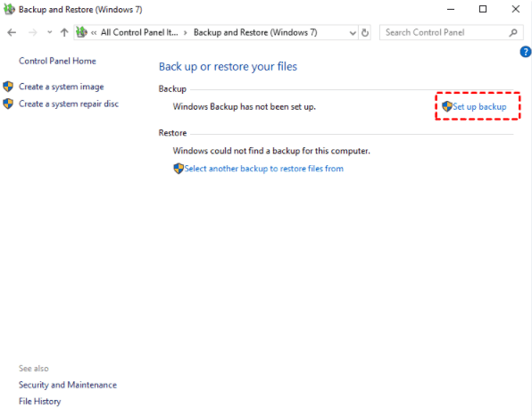Click Create a system image link
The height and width of the screenshot is (416, 532).
coord(61,87)
